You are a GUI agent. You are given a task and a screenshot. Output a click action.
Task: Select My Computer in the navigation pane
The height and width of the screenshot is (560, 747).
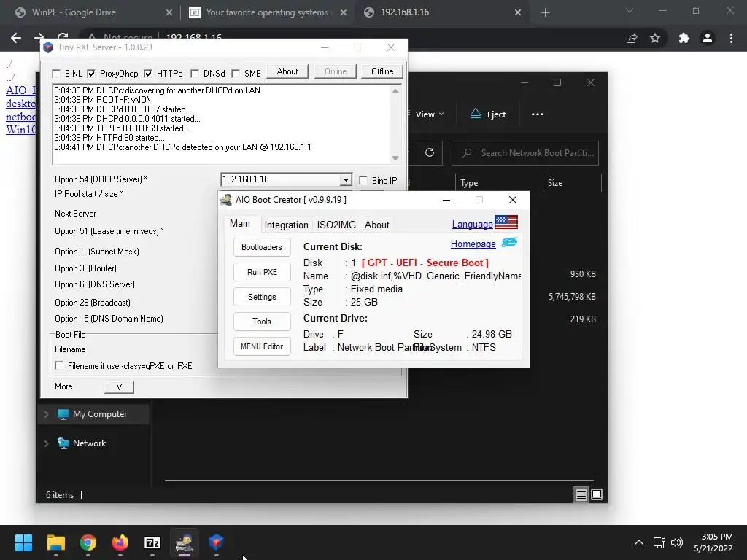[x=99, y=414]
